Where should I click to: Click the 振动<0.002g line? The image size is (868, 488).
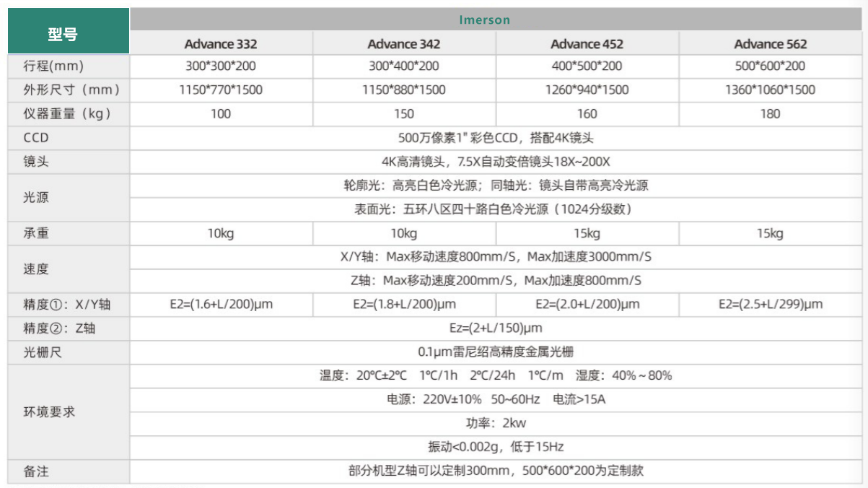point(496,448)
